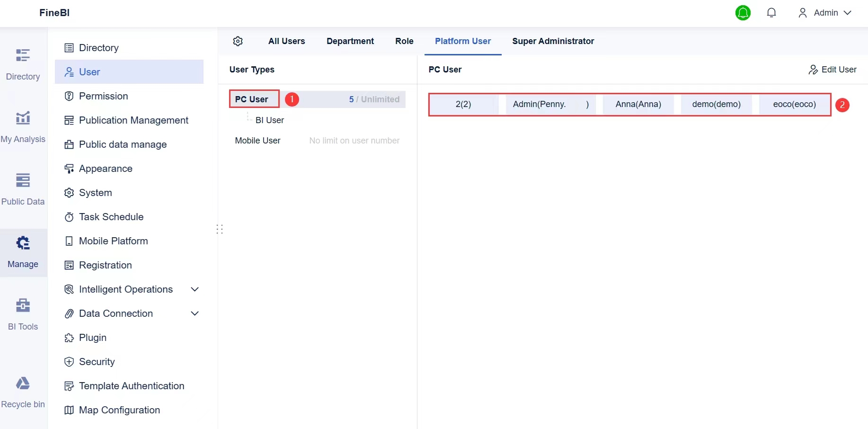
Task: Open the User management menu item
Action: coord(89,71)
